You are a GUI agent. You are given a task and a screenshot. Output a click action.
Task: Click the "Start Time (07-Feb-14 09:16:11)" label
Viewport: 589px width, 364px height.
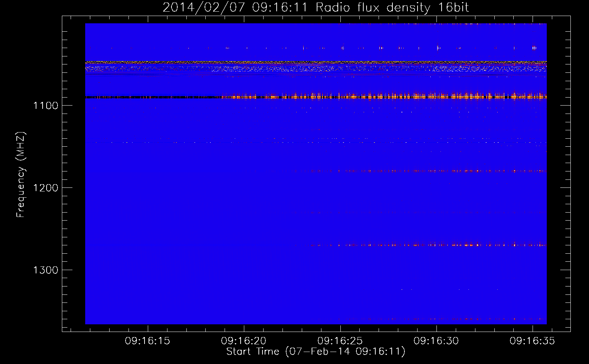tap(316, 352)
